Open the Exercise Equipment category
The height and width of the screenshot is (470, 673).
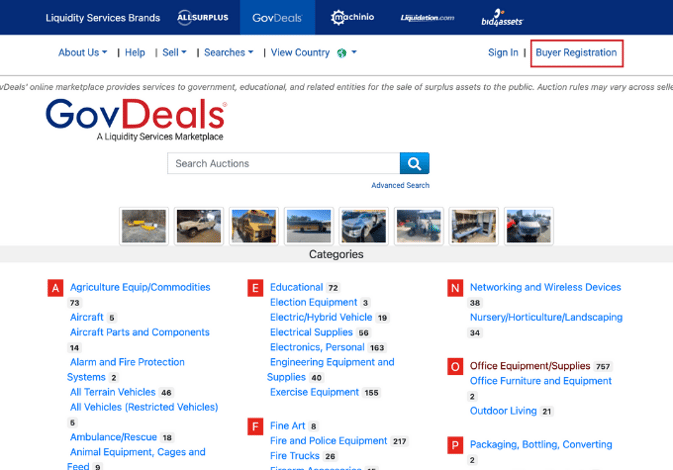[314, 392]
